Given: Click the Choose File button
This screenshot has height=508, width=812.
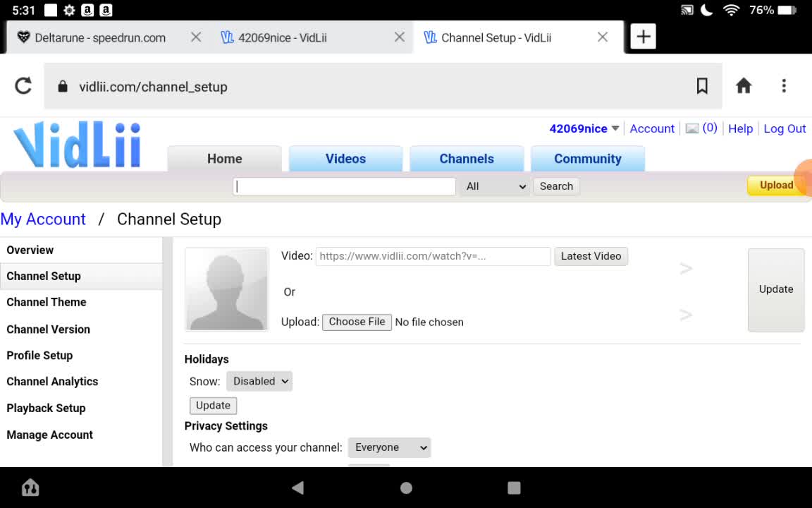Looking at the screenshot, I should [357, 322].
